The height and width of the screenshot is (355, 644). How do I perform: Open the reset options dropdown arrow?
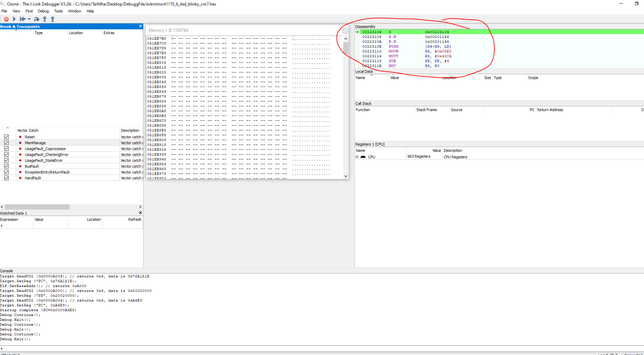[x=29, y=19]
